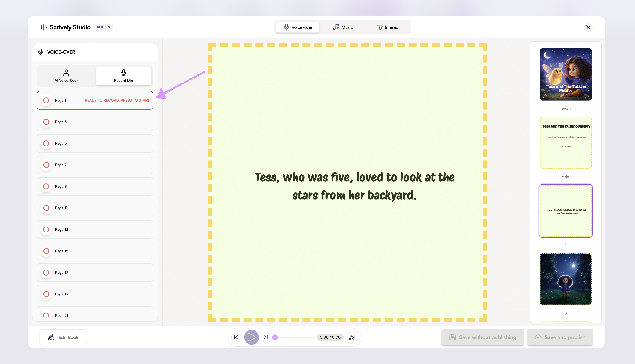Start recording for Page 3

point(46,122)
